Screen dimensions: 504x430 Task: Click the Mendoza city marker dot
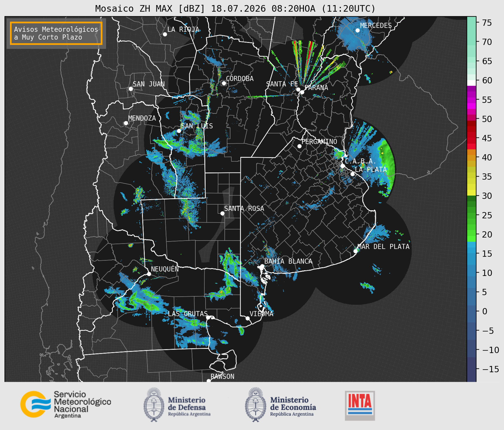[x=126, y=123]
